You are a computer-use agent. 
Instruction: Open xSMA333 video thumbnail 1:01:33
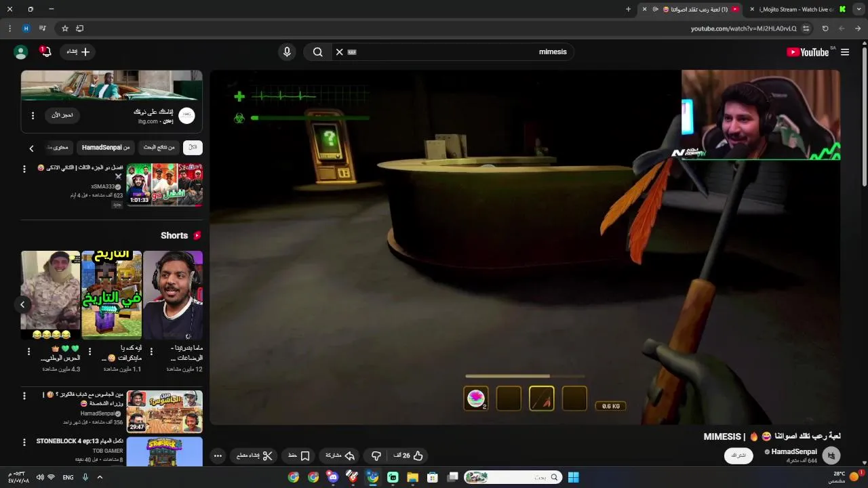[165, 184]
